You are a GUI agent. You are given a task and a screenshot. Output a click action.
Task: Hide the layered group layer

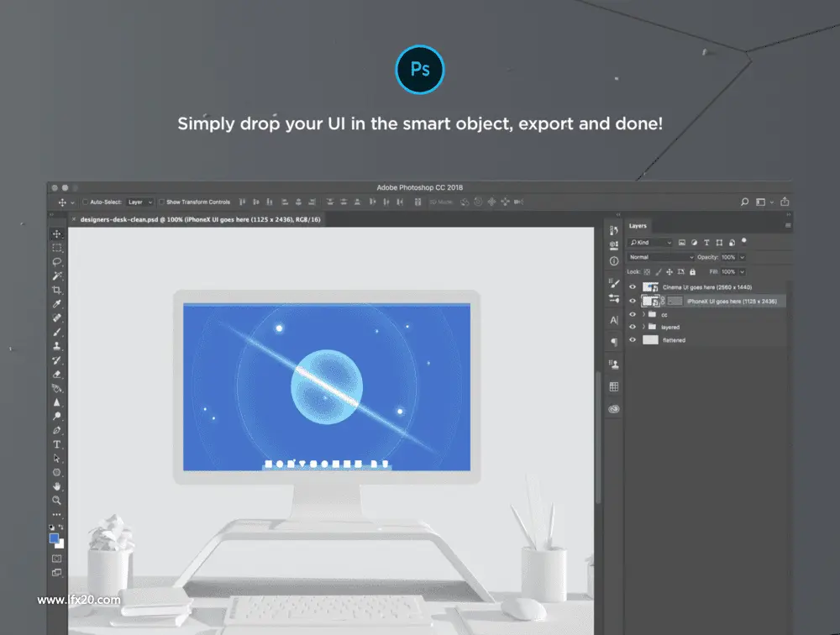633,327
